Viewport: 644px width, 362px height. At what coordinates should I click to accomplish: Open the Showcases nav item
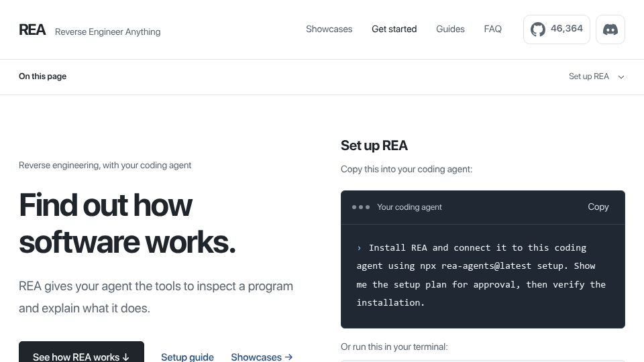pos(329,29)
